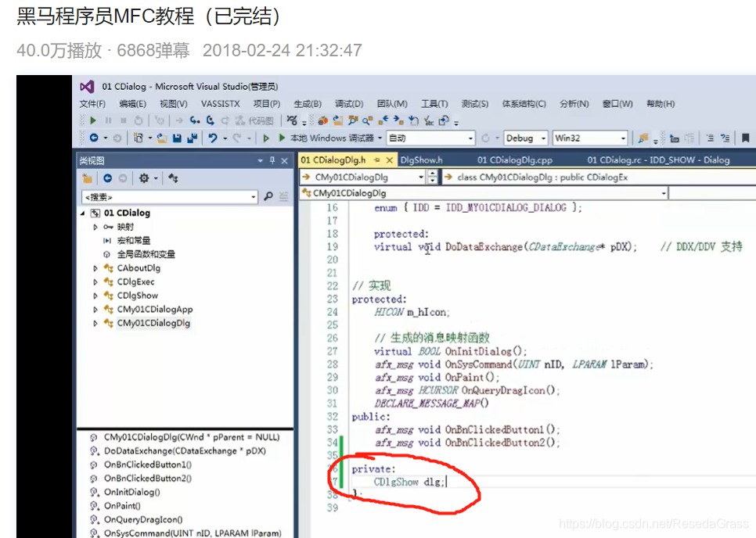The image size is (756, 538).
Task: Expand the CDlgShow class node
Action: pos(95,296)
